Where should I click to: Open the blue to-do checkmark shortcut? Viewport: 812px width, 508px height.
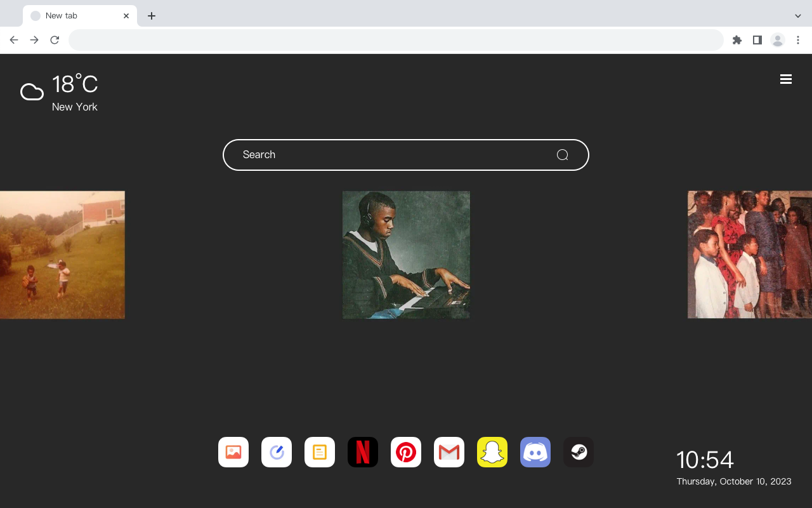click(x=277, y=452)
